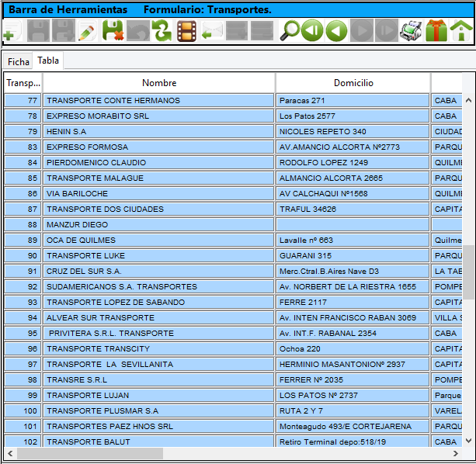This screenshot has height=464, width=476.
Task: Click address GUARANI 315
Action: click(353, 255)
